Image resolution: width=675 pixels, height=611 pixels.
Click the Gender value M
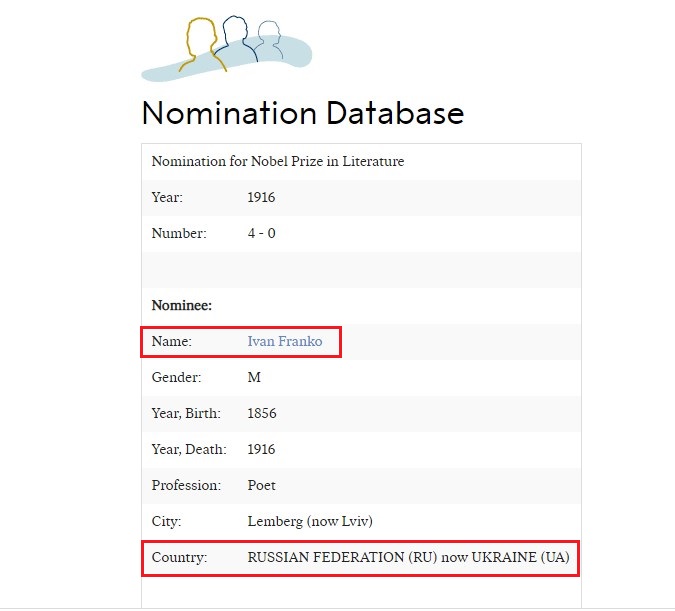coord(254,378)
